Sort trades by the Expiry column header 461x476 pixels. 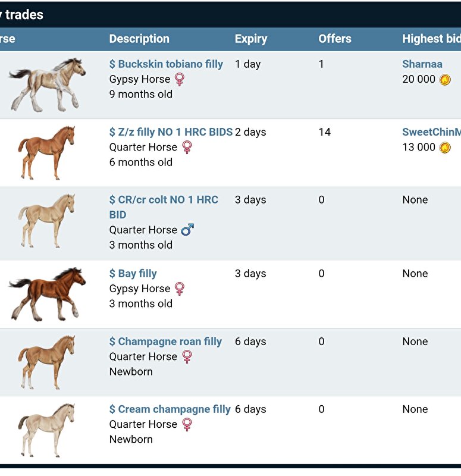point(250,39)
